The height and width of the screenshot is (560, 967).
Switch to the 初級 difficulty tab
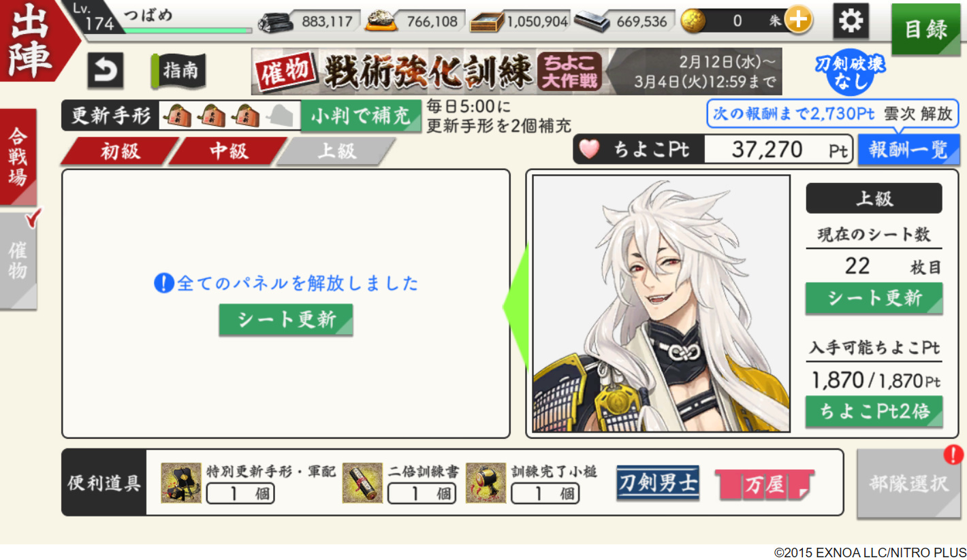120,151
